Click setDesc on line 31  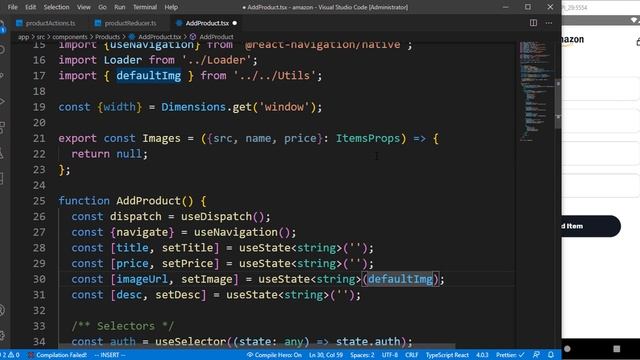pos(178,295)
